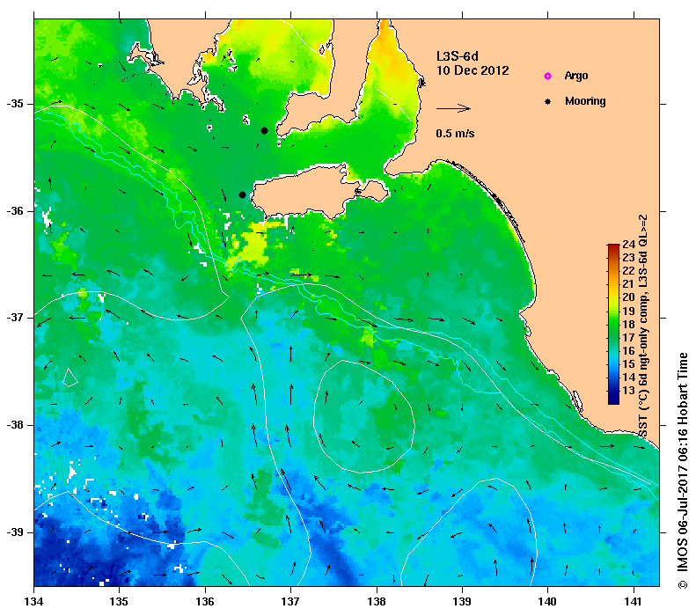
Task: Click the 'Argo' legend label
Action: pos(576,76)
